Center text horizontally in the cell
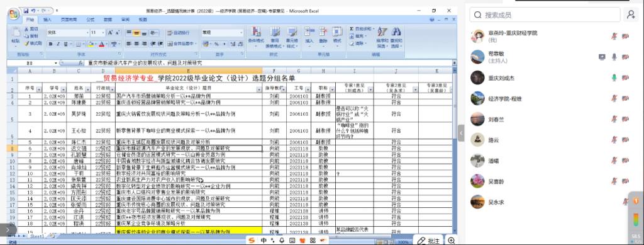Image resolution: width=644 pixels, height=245 pixels. pos(136,44)
